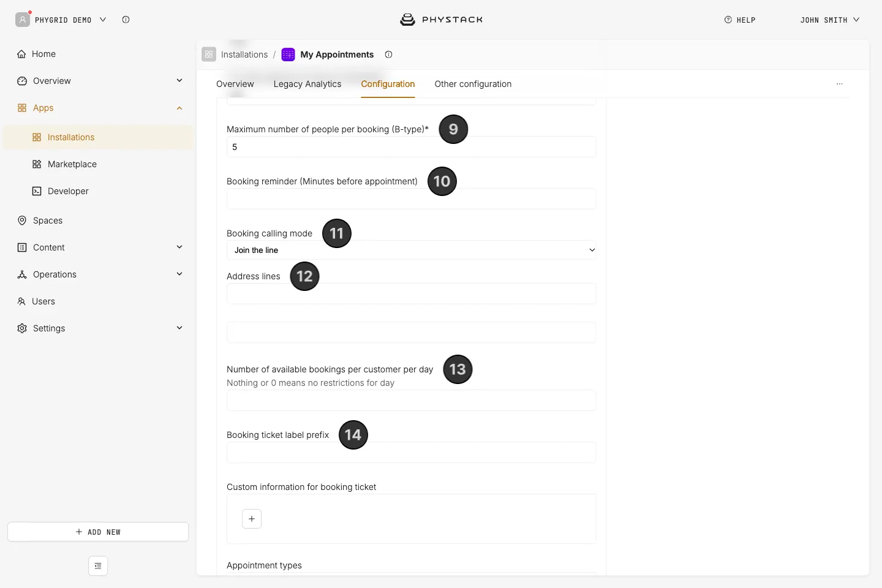Expand the Operations sidebar section

click(179, 274)
